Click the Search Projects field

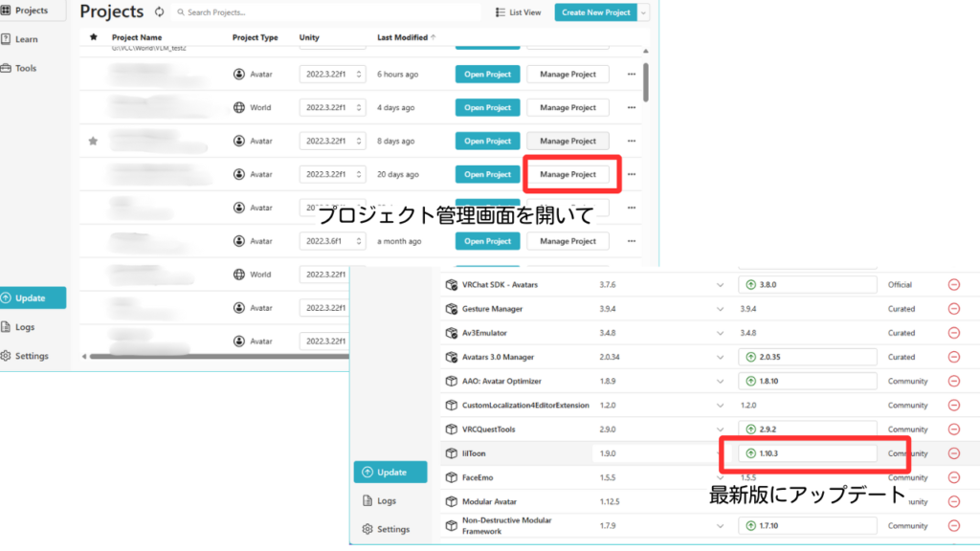[x=326, y=12]
